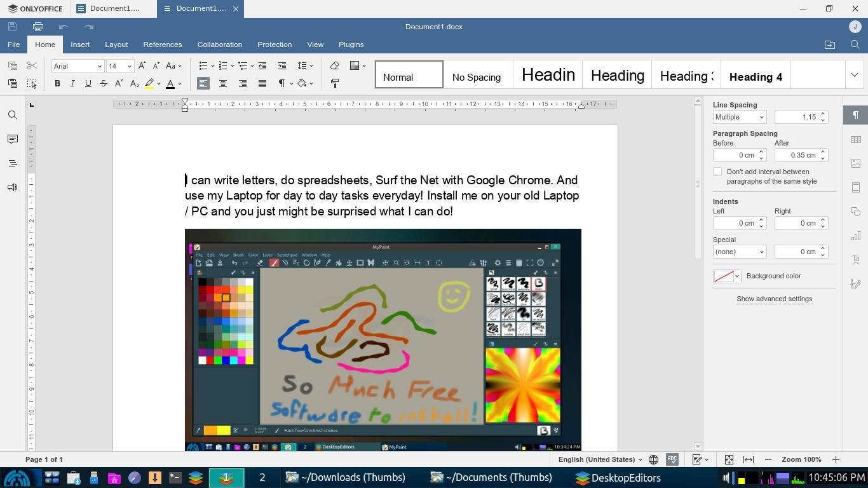Expand the styles gallery

(x=854, y=74)
